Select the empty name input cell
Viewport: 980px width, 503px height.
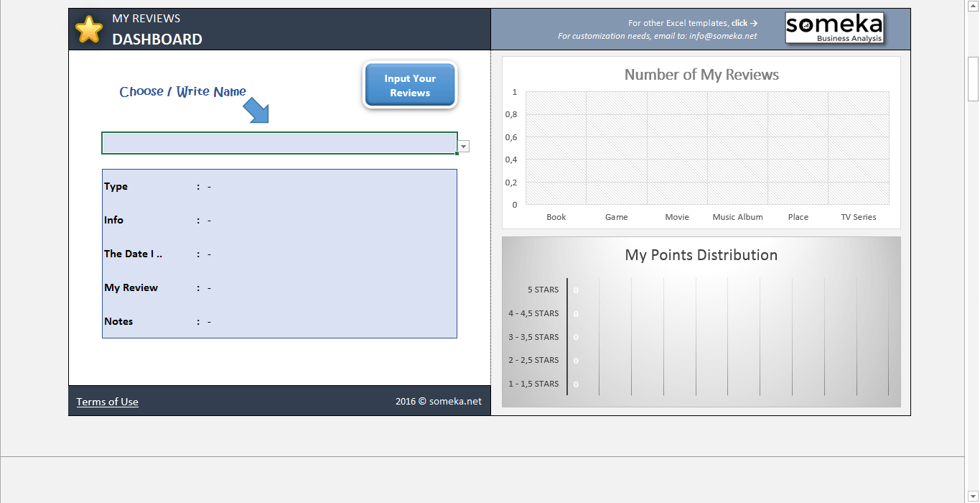[x=279, y=143]
